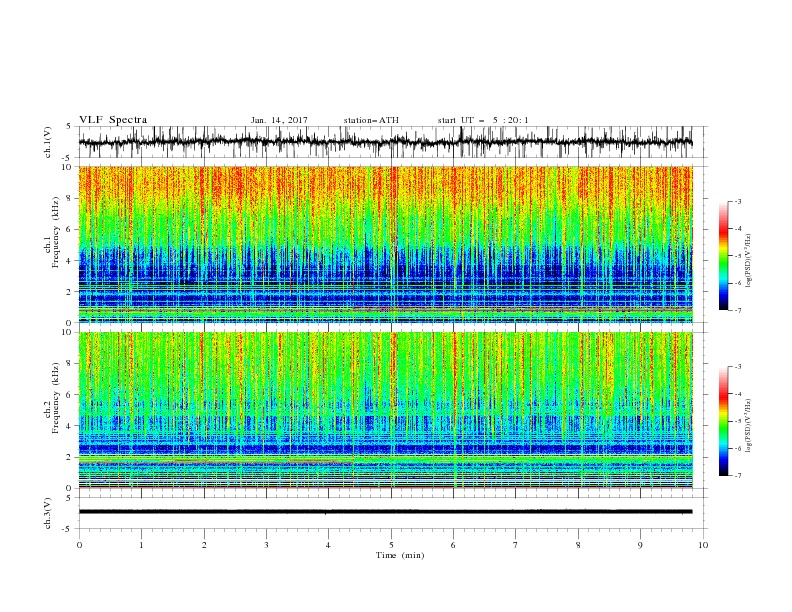The image size is (792, 612).
Task: Click the '-3' tick on the upper color bar
Action: click(737, 201)
